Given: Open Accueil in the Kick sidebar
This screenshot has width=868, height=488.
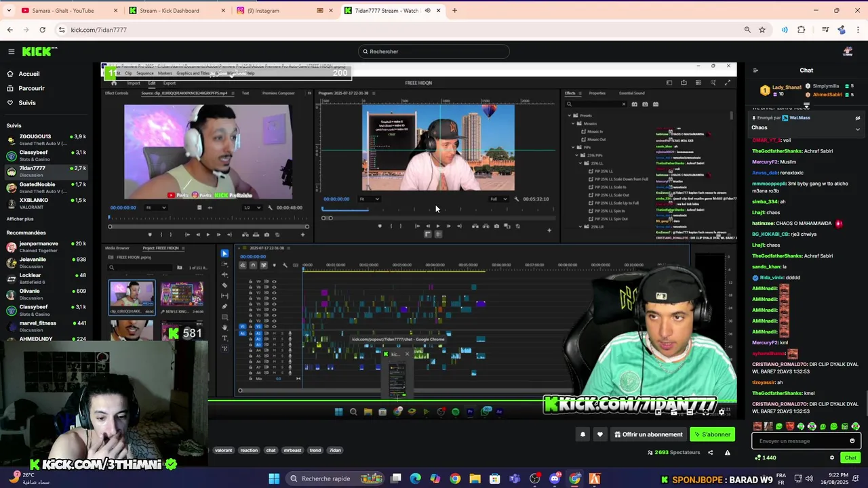Looking at the screenshot, I should click(29, 74).
